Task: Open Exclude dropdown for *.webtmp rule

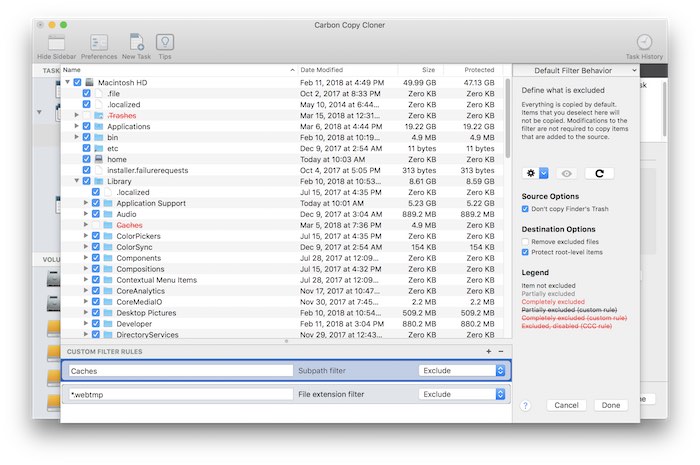Action: [x=462, y=394]
